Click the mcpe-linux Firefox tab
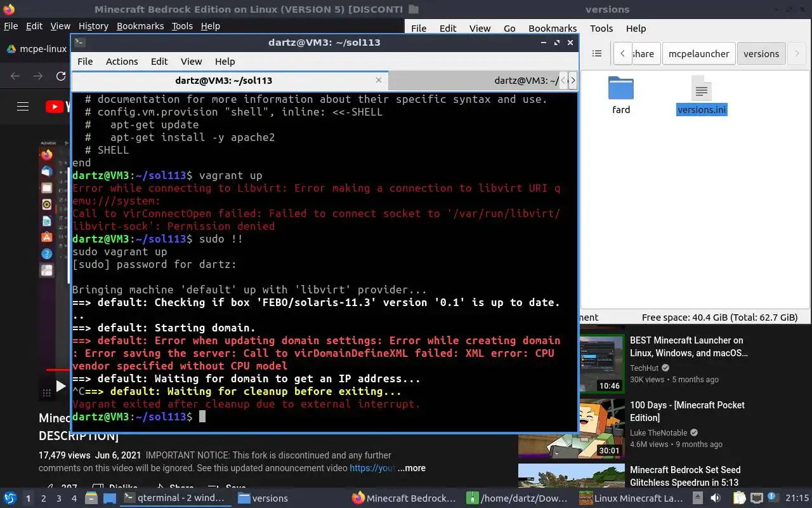The image size is (812, 508). click(x=37, y=49)
